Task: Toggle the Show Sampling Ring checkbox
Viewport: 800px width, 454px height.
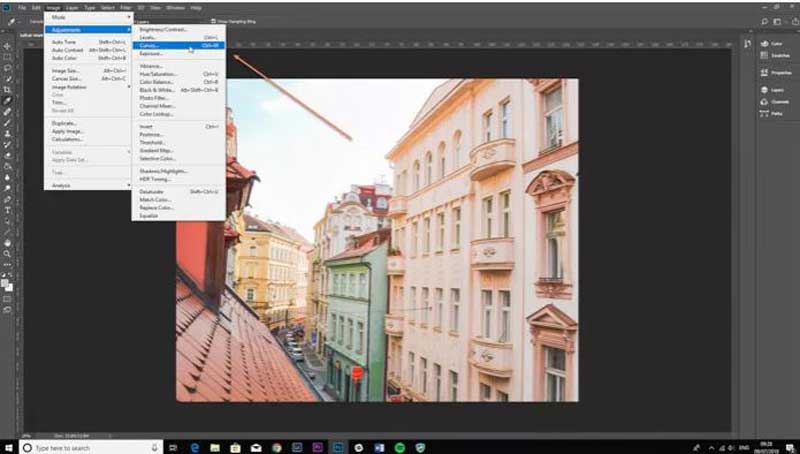Action: coord(214,19)
